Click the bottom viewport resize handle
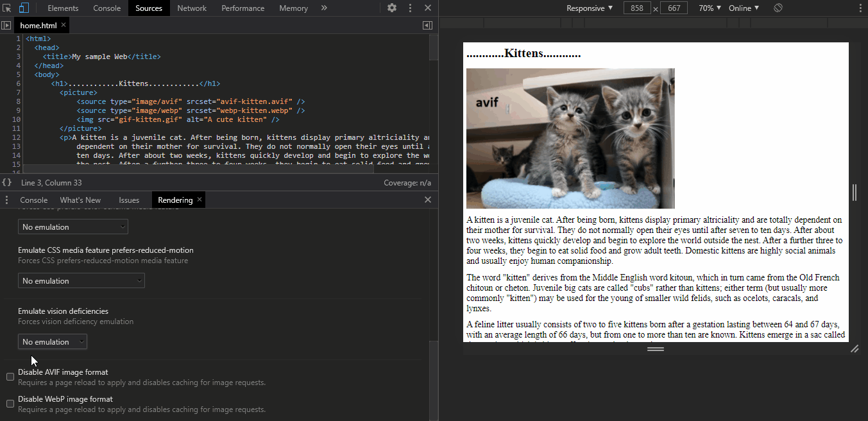The width and height of the screenshot is (868, 421). 655,348
